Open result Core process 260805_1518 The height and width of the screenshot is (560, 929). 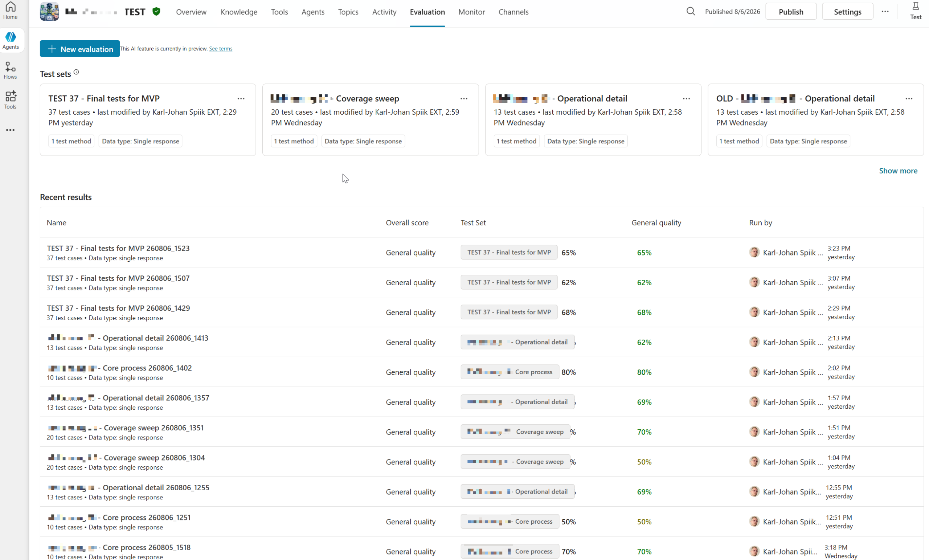119,548
